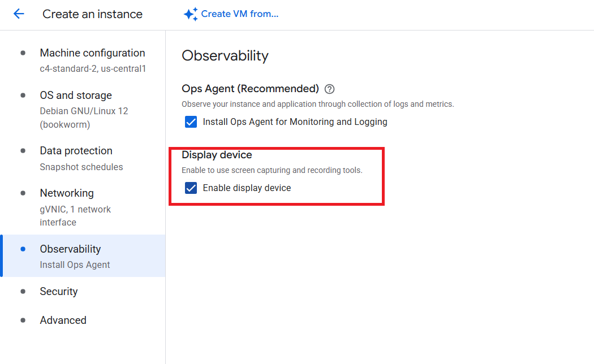This screenshot has height=364, width=594.
Task: Open the Networking section
Action: 67,193
